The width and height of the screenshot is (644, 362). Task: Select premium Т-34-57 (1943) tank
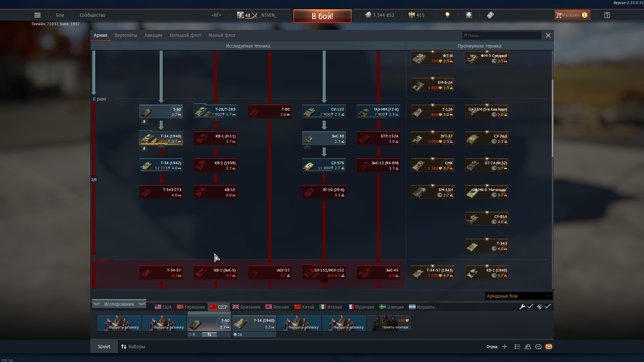pos(433,273)
